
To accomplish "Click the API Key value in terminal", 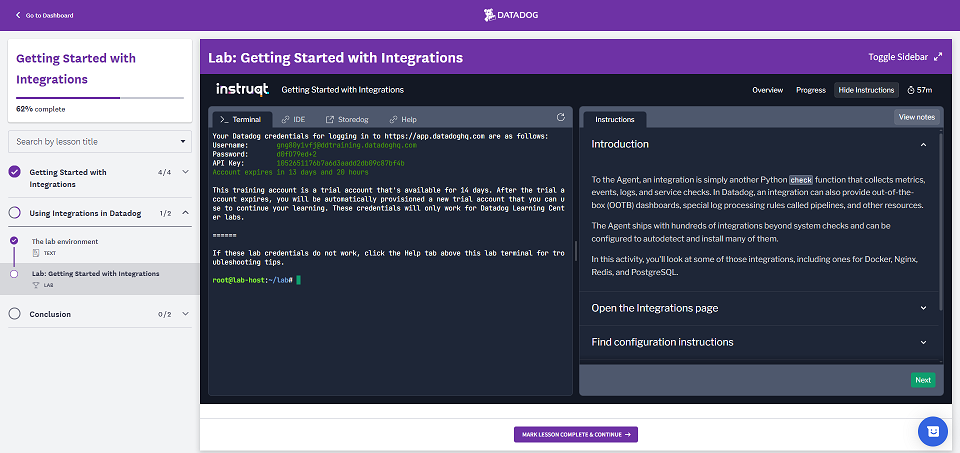I will coord(340,163).
